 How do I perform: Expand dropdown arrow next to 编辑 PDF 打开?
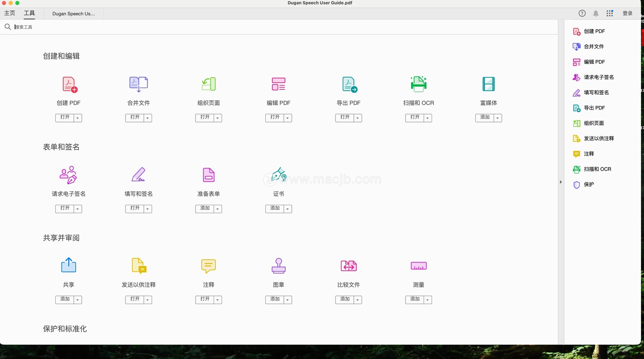(x=288, y=118)
